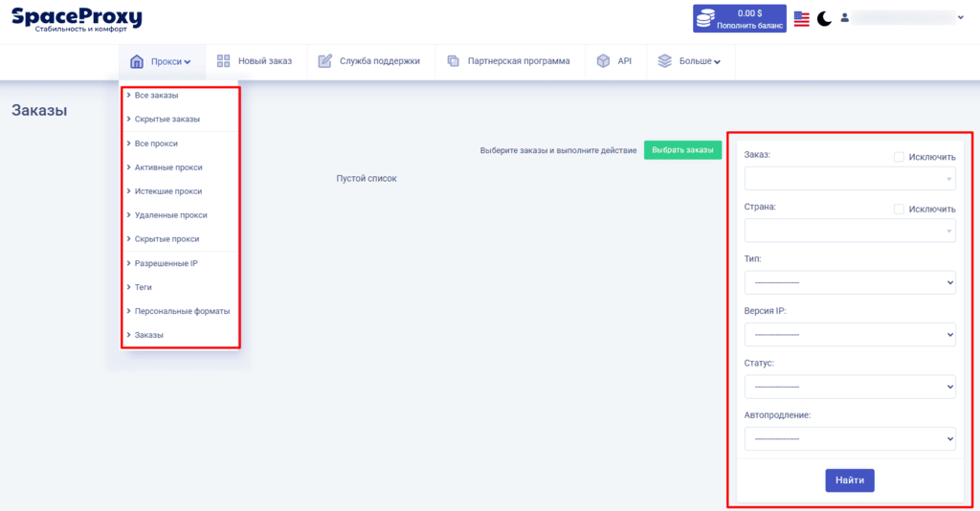980x511 pixels.
Task: Open the Тип dropdown
Action: [849, 282]
